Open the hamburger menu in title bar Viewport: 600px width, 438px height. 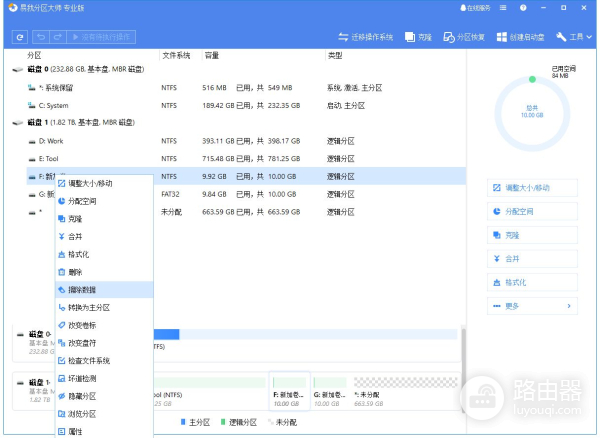click(503, 8)
